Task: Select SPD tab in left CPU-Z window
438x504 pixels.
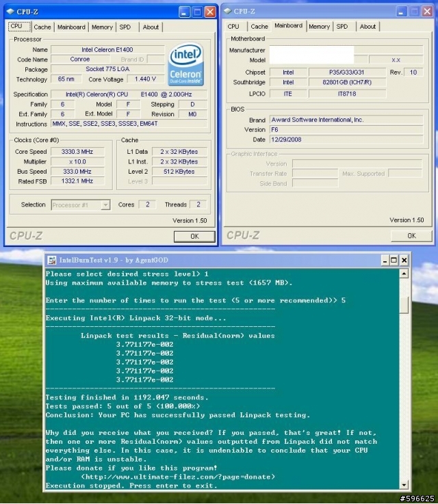Action: pyautogui.click(x=125, y=27)
